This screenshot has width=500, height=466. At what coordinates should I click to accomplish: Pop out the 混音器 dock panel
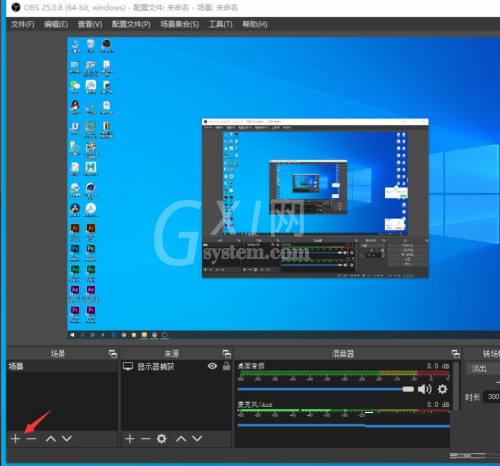click(x=456, y=354)
